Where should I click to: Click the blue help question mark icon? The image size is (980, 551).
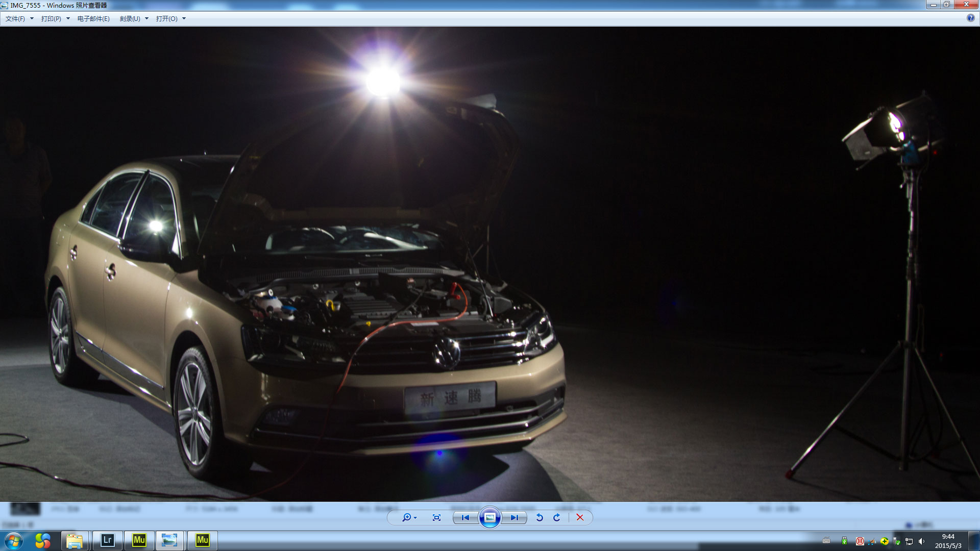pyautogui.click(x=970, y=18)
